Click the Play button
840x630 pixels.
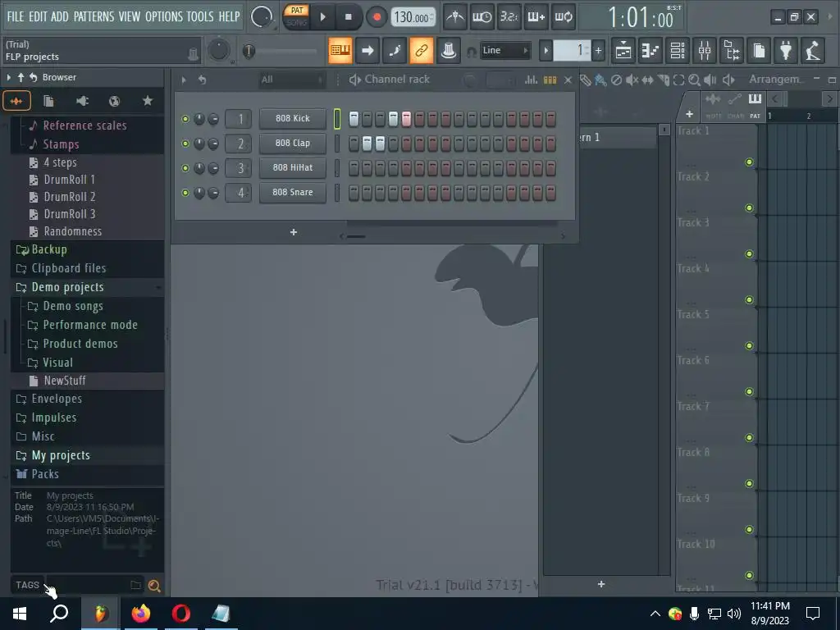(x=322, y=17)
